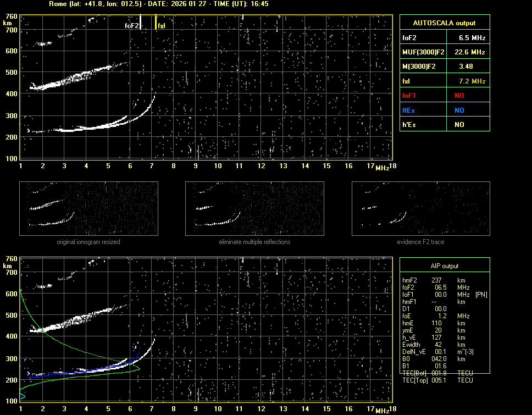The height and width of the screenshot is (415, 532).
Task: Open the original ionogram resized thumbnail
Action: pos(88,208)
